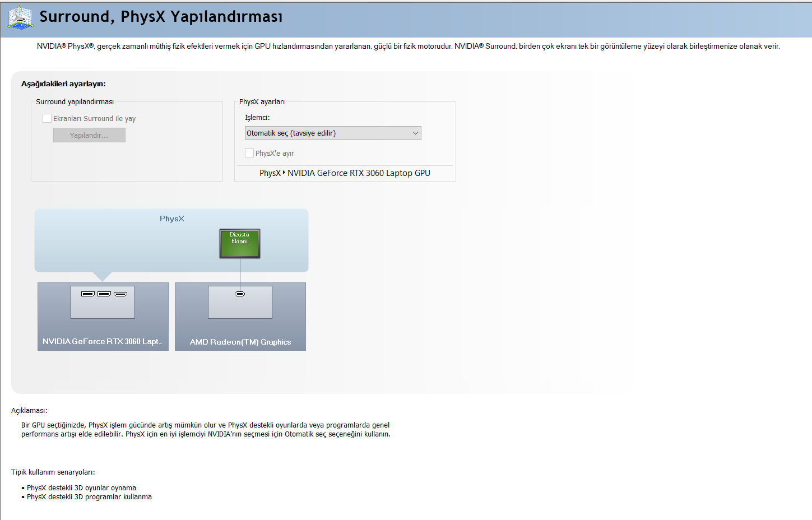Click the rightmost port icon on NVIDIA card
812x520 pixels.
click(120, 294)
